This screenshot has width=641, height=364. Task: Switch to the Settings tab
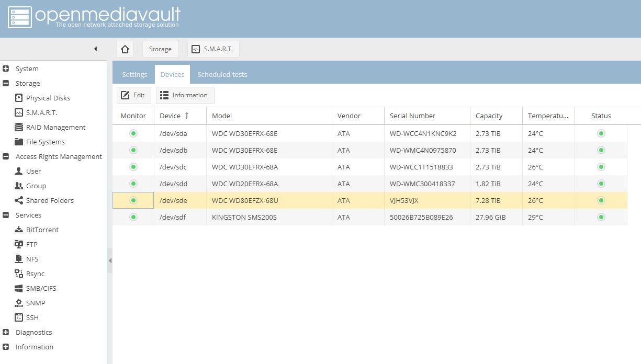point(134,74)
